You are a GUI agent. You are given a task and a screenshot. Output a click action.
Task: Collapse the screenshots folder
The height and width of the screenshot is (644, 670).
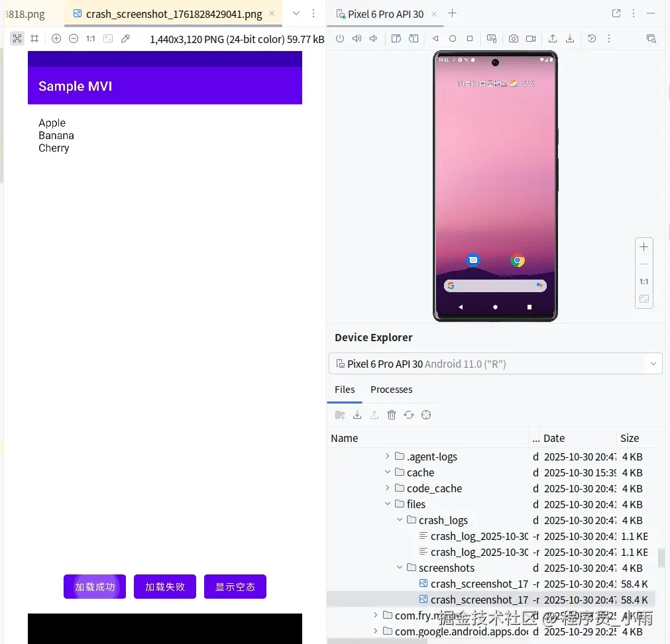click(x=399, y=568)
